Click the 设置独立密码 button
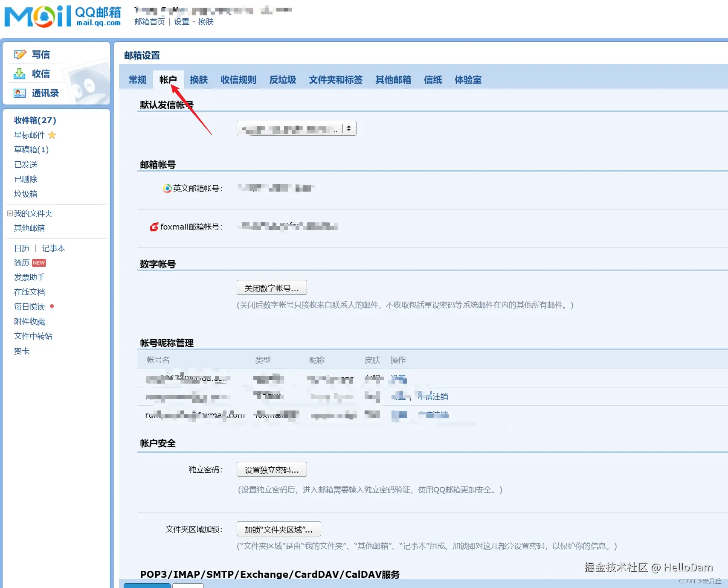 271,469
